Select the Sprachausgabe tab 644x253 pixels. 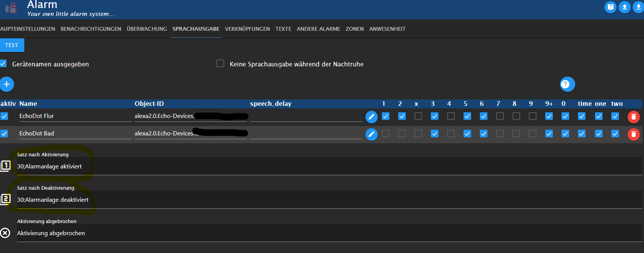point(196,29)
